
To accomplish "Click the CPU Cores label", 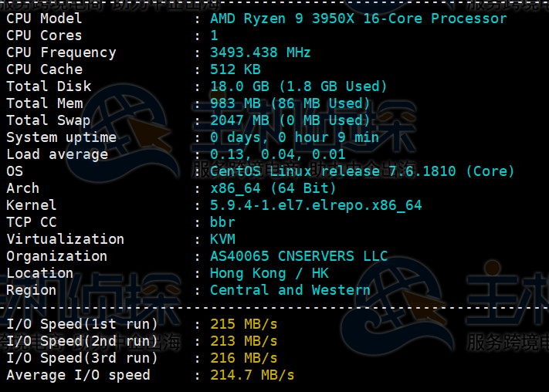I will coord(44,35).
